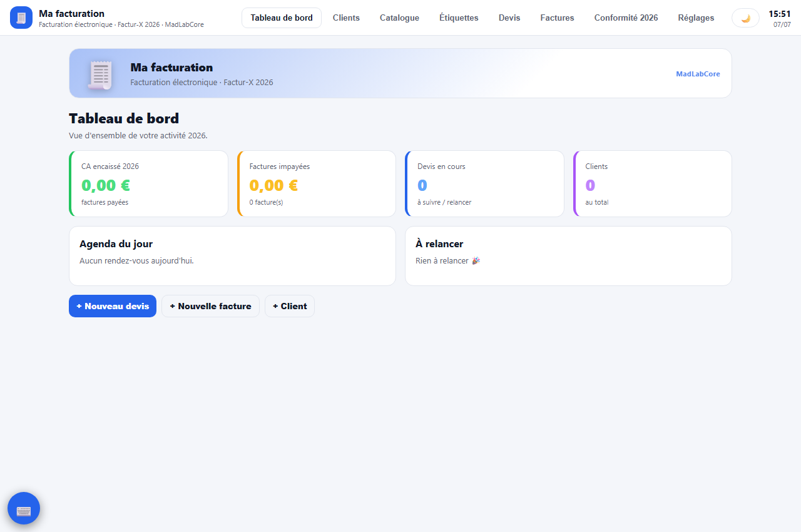Screen dimensions: 801x532
Task: Click the Agenda du jour heading
Action: pyautogui.click(x=116, y=244)
